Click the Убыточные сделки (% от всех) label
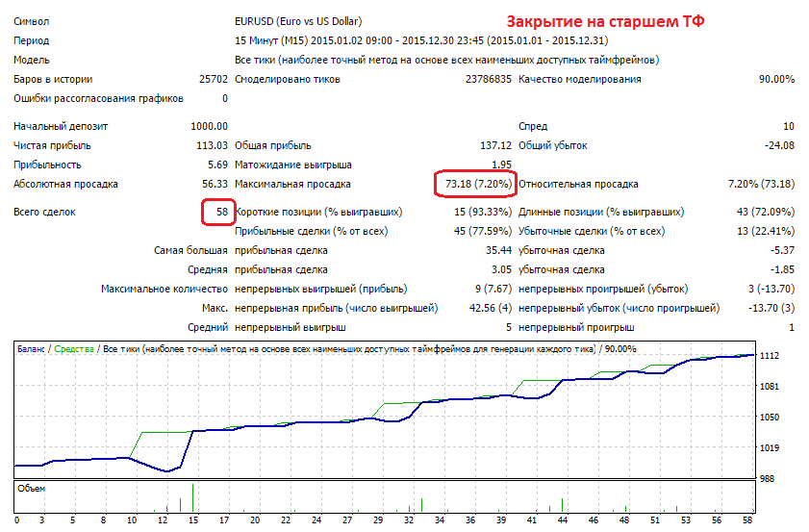This screenshot has width=809, height=532. [592, 231]
